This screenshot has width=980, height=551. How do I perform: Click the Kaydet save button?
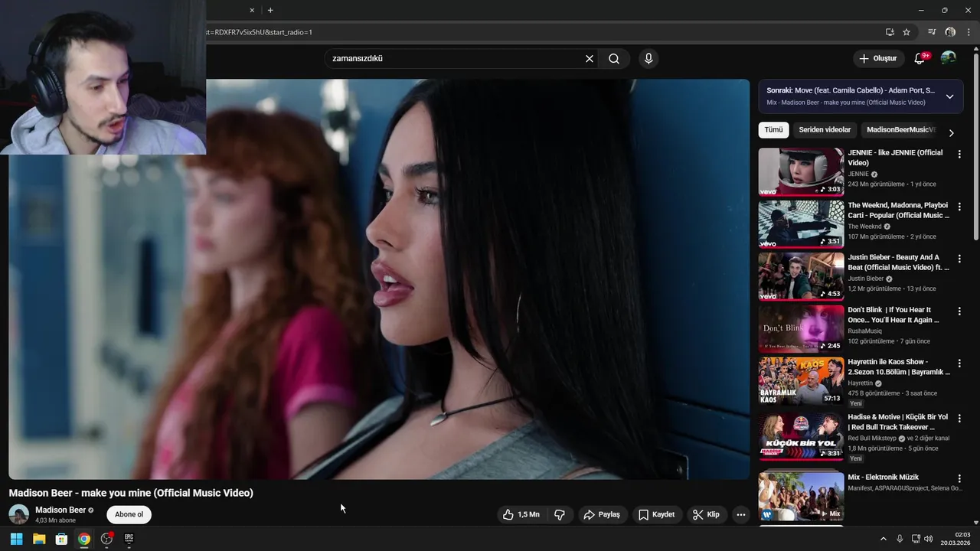pos(657,515)
